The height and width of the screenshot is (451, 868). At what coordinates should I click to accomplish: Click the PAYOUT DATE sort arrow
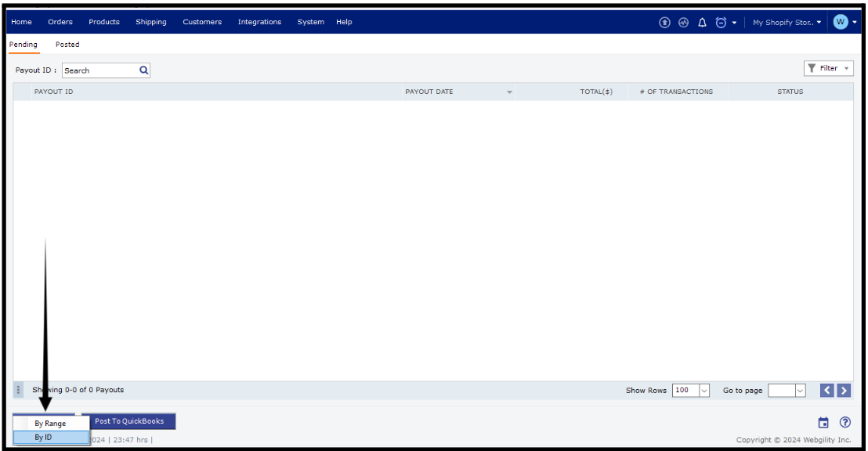pos(509,92)
